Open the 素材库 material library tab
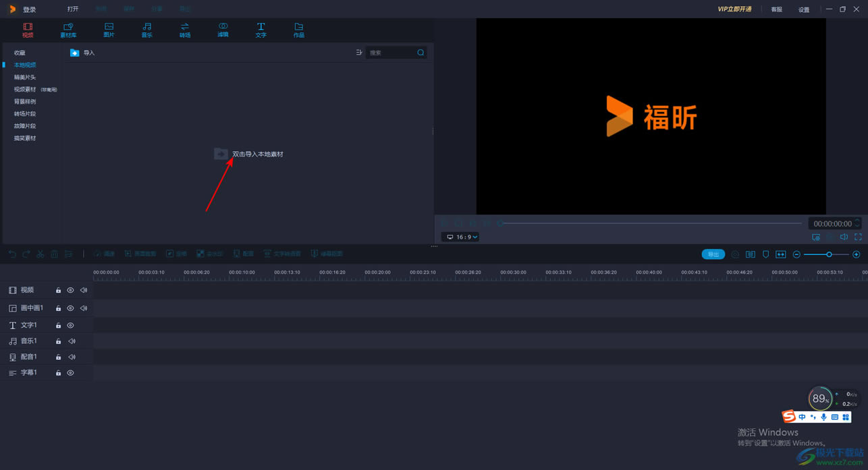 click(68, 30)
